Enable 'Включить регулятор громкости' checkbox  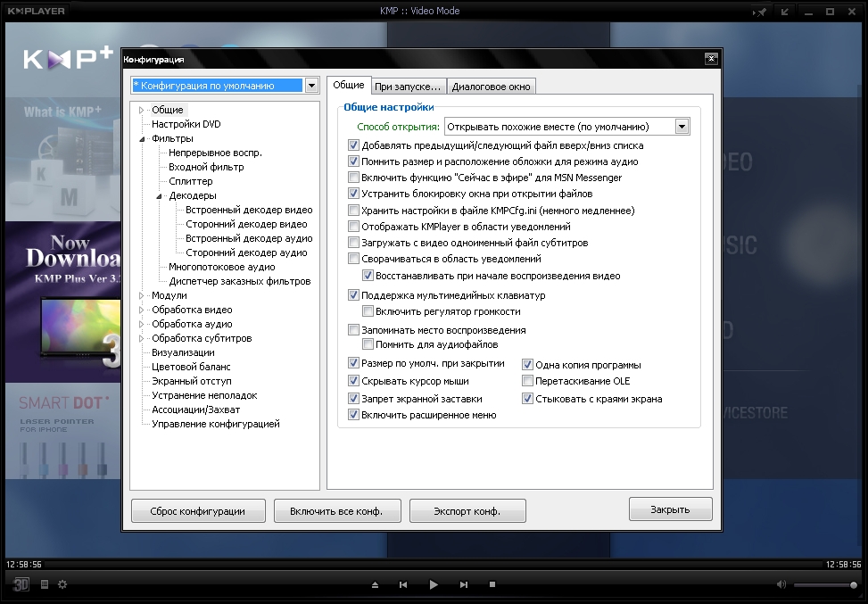click(368, 311)
